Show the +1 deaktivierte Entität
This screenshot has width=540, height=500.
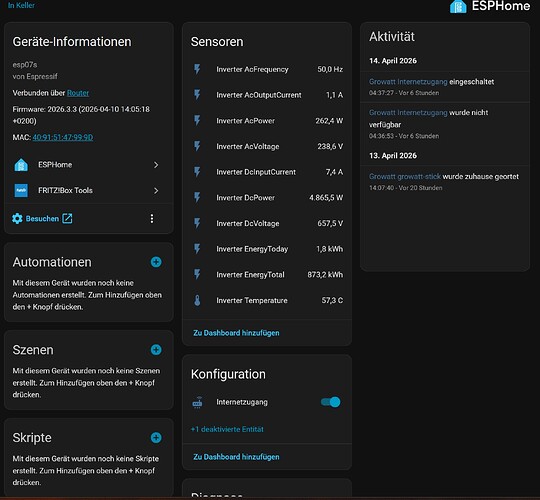point(227,429)
